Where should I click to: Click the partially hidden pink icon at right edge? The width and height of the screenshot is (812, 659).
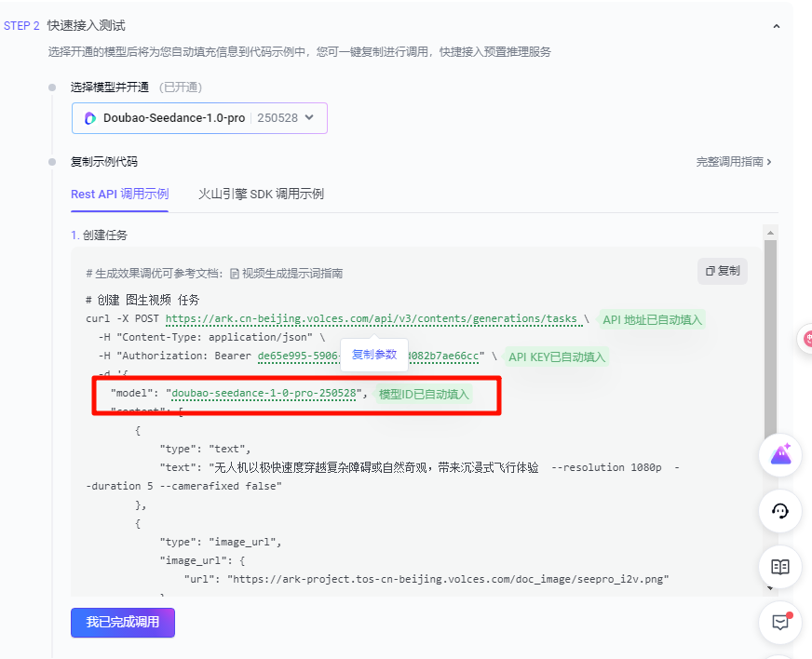(x=806, y=339)
